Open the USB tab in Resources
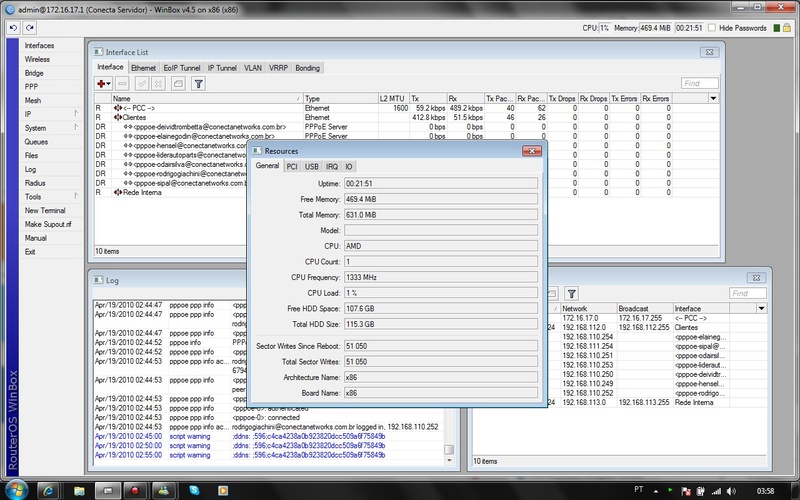 (311, 166)
